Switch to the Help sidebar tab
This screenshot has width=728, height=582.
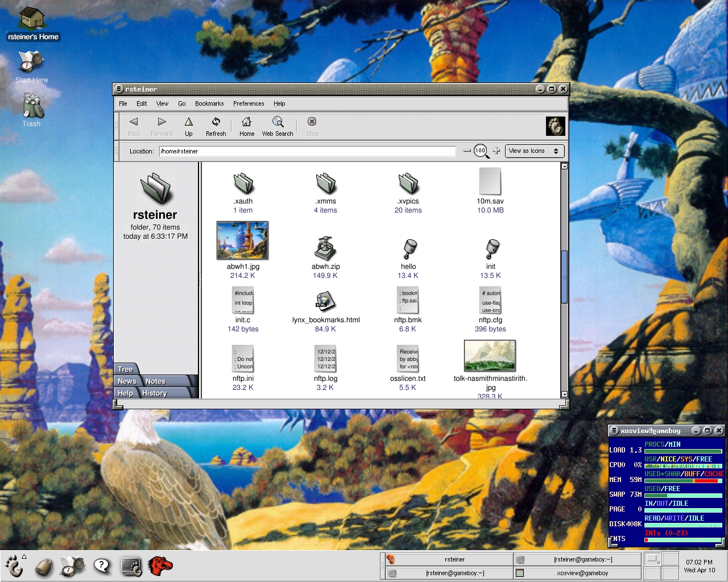point(125,393)
